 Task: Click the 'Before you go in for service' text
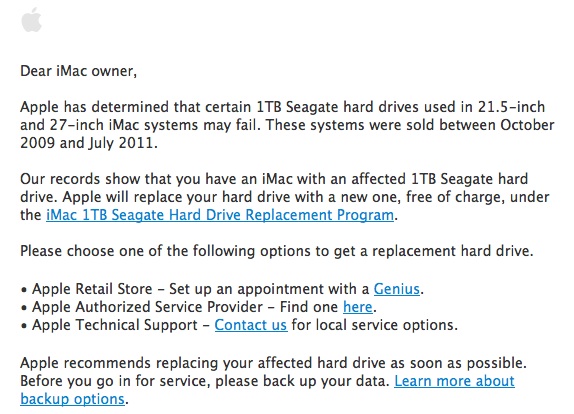click(115, 381)
